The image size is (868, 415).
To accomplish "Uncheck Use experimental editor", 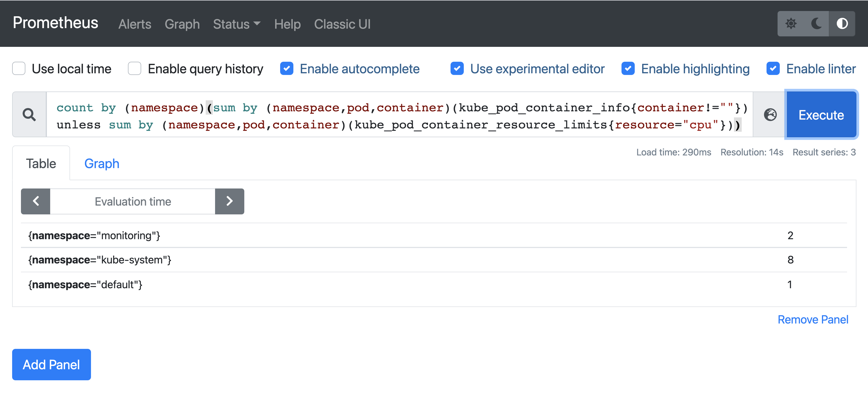I will tap(457, 68).
